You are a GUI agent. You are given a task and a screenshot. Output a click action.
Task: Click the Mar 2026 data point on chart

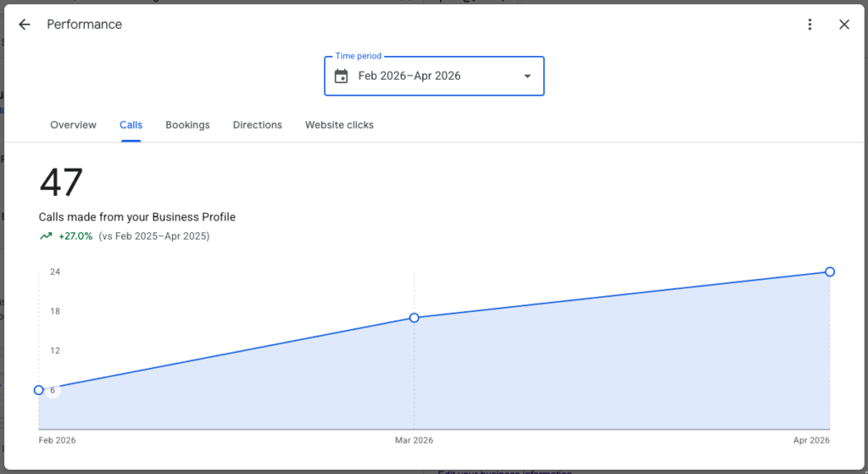point(414,318)
